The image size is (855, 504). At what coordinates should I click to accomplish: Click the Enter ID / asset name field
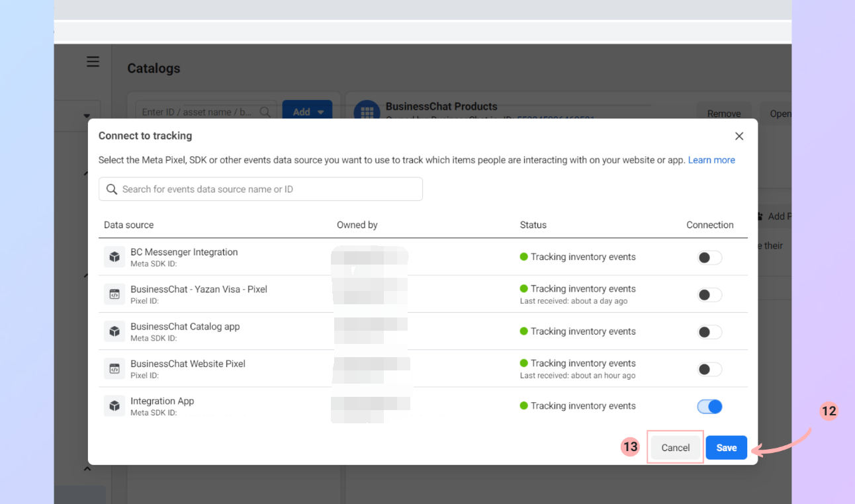coord(206,112)
